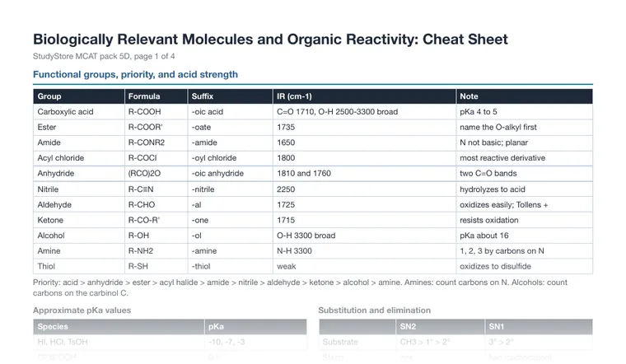Select the 'Aldehyde' group cell
Viewport: 626px width, 364px height.
coord(78,205)
